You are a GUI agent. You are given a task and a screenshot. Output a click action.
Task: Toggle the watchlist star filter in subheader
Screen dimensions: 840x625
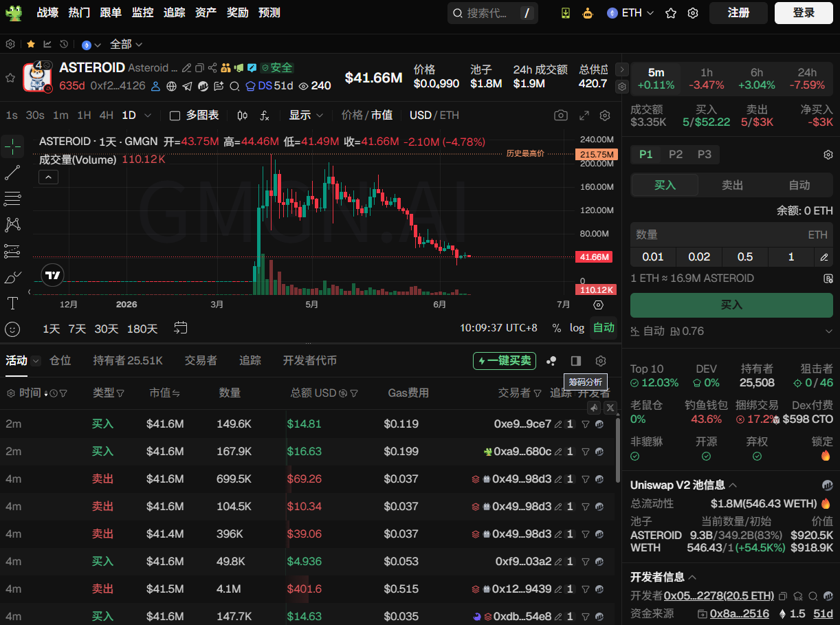[31, 44]
